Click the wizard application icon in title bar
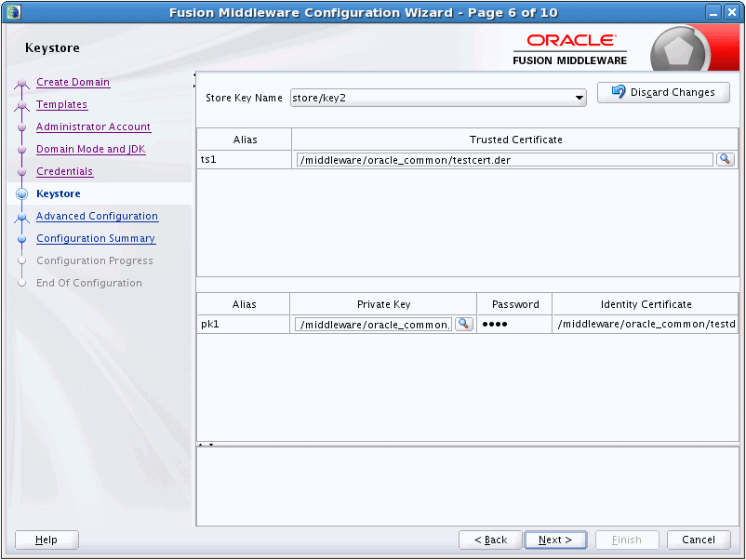Image resolution: width=746 pixels, height=560 pixels. [14, 12]
